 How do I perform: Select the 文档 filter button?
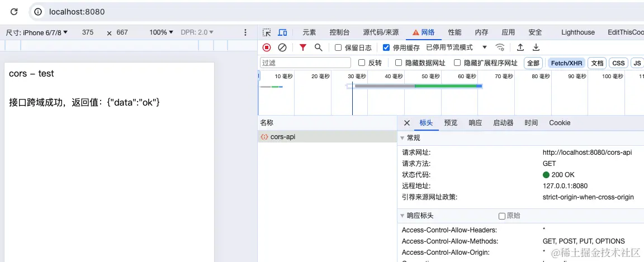(597, 63)
